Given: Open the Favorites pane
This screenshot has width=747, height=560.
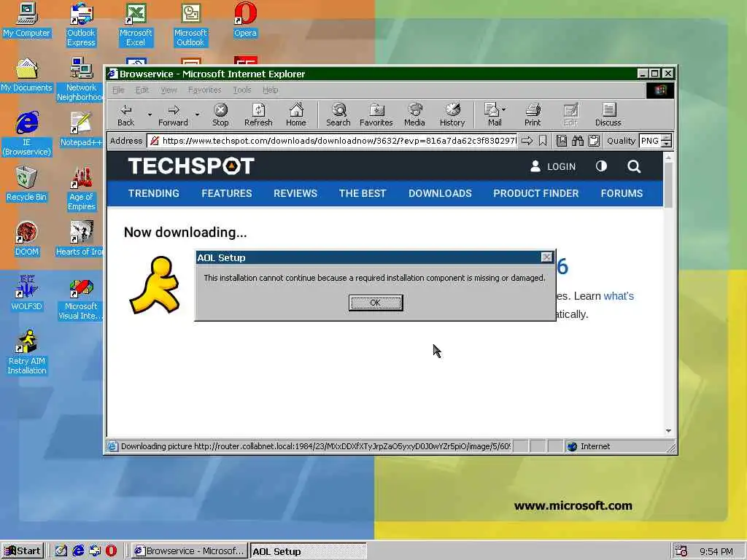Looking at the screenshot, I should coord(376,114).
